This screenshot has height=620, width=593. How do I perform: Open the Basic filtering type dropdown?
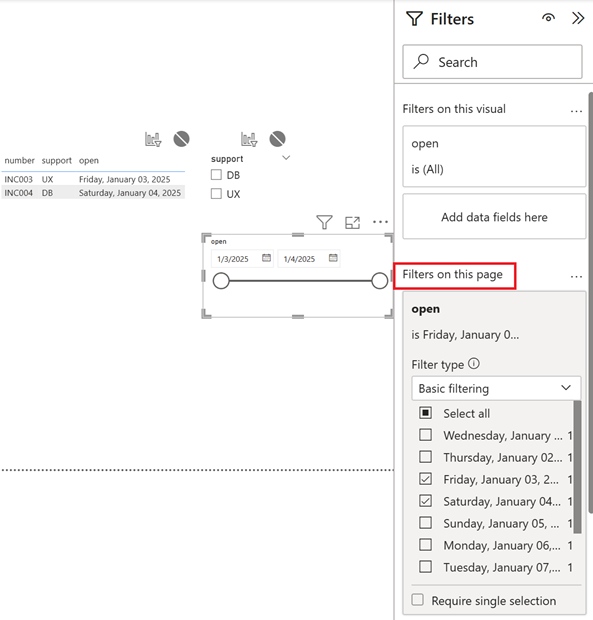pos(496,388)
